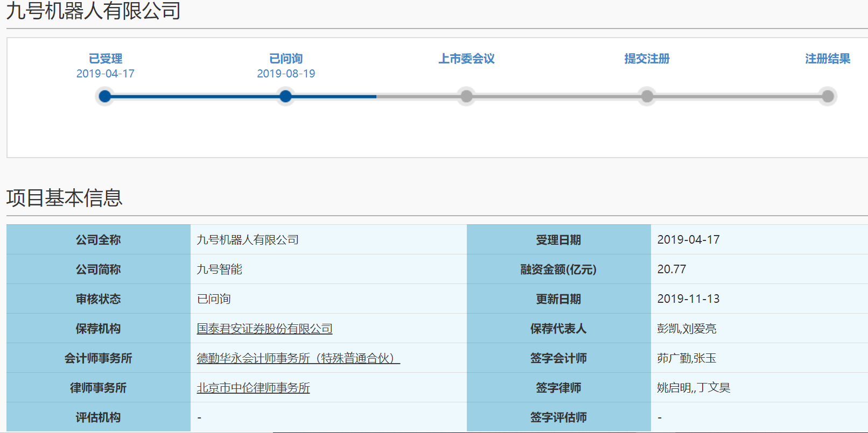Click the 2019-04-17 受理日期 value cell
This screenshot has width=868, height=433.
point(759,239)
